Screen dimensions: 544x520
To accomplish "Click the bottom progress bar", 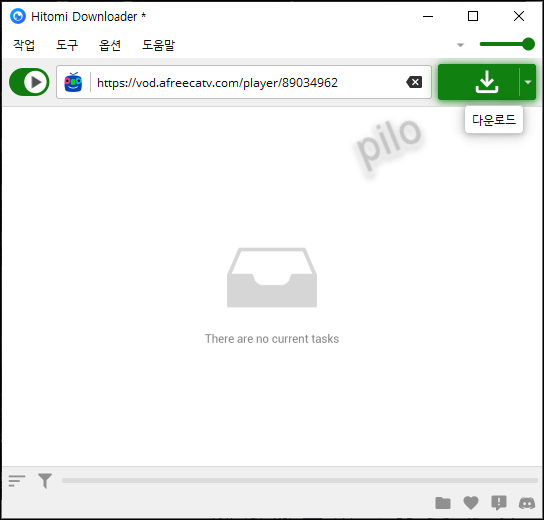I will (x=300, y=480).
